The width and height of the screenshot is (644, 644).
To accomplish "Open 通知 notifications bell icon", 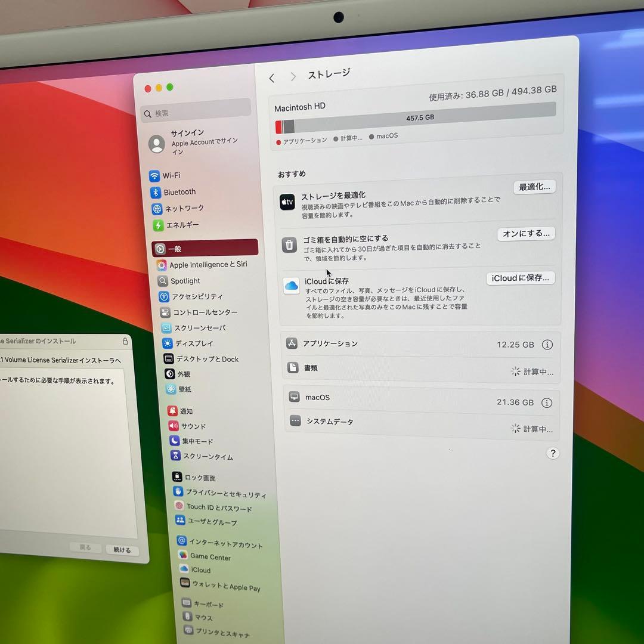I will pos(172,410).
